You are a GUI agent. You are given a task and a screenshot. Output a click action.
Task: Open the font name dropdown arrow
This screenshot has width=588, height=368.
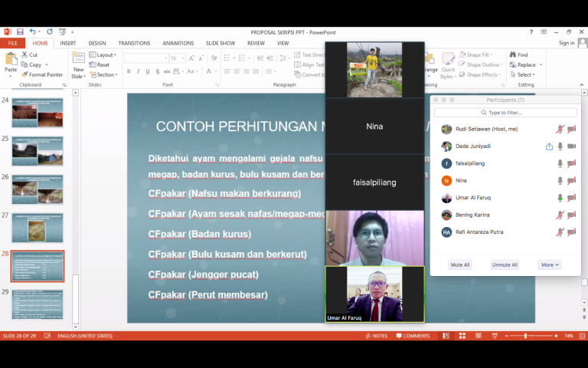click(x=165, y=58)
